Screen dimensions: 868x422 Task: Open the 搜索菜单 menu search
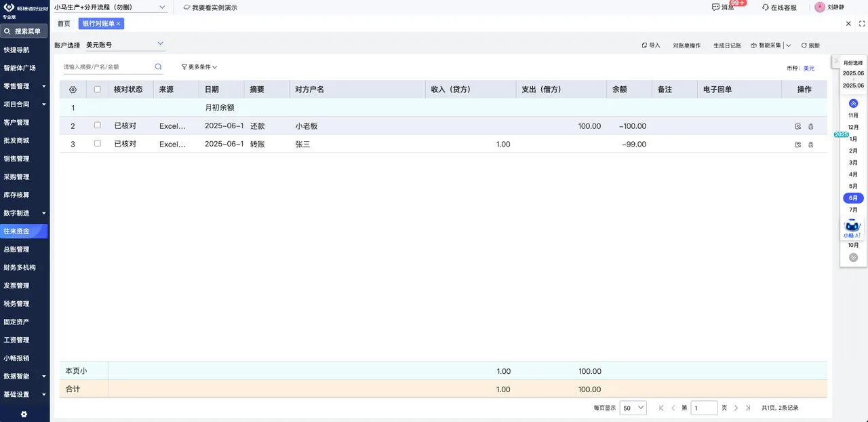[24, 31]
